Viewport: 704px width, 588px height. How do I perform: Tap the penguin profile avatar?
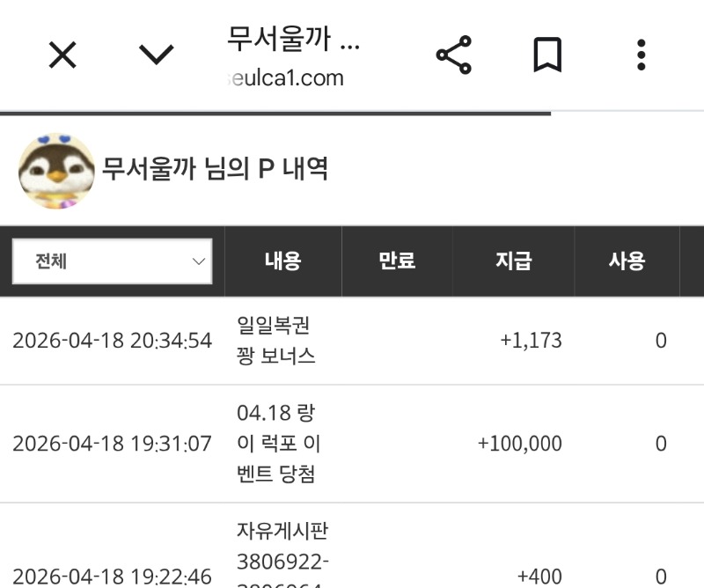click(56, 170)
